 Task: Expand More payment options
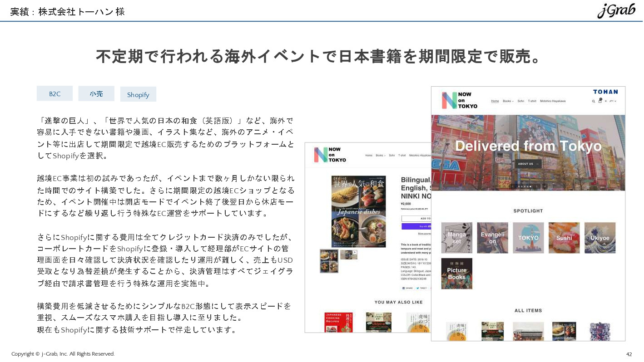424,235
